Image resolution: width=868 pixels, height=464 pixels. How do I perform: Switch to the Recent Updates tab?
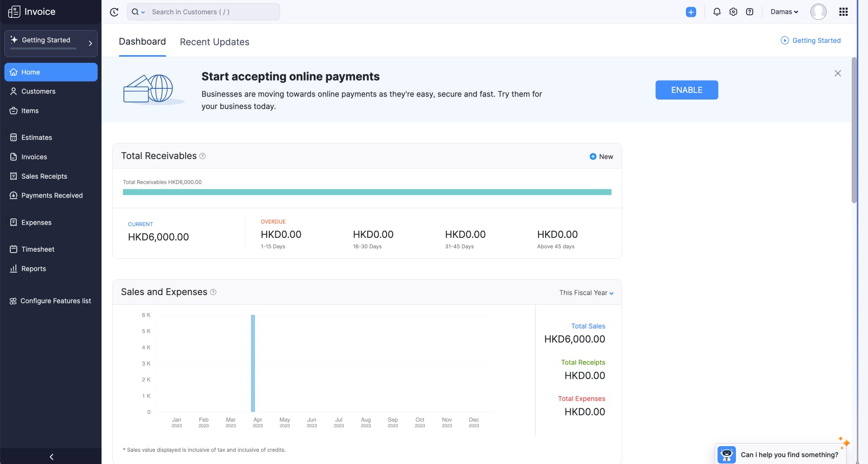(215, 42)
